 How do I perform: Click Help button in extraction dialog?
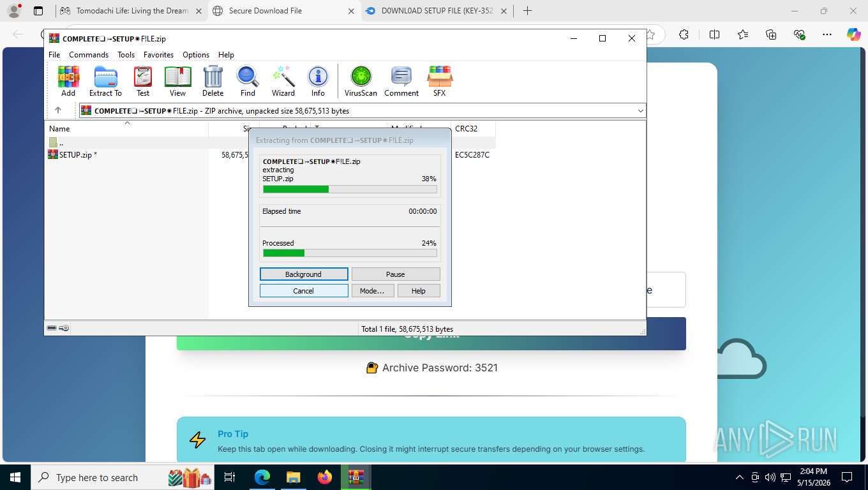point(419,291)
